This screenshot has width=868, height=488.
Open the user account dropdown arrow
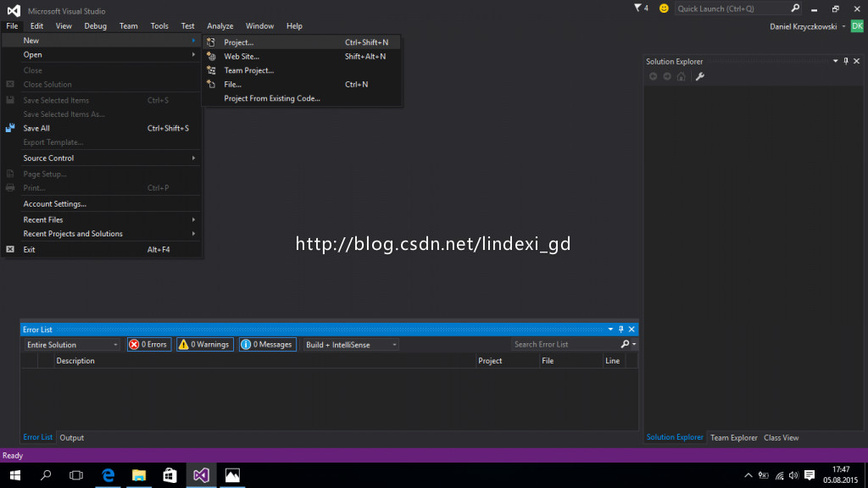[843, 26]
